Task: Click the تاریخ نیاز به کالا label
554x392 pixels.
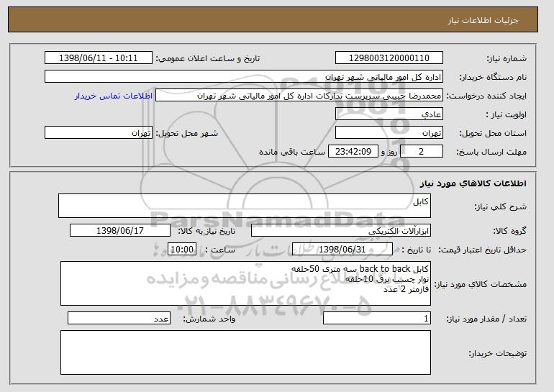Action: pyautogui.click(x=206, y=231)
